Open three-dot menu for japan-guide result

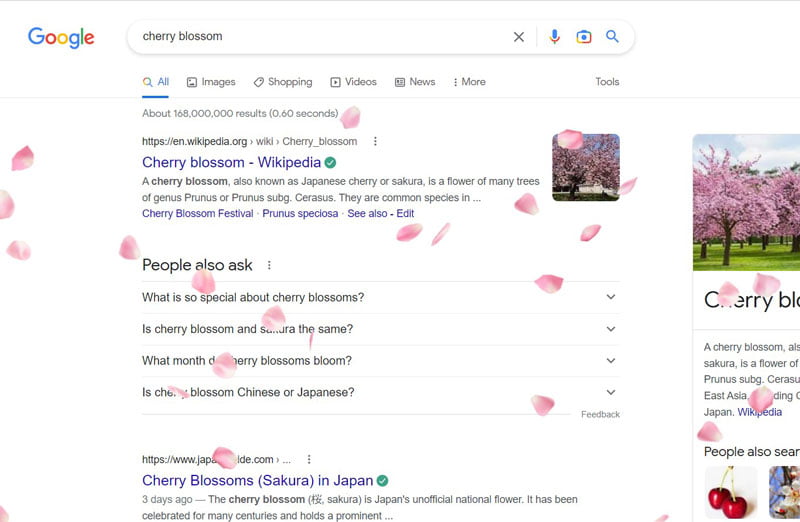tap(309, 459)
